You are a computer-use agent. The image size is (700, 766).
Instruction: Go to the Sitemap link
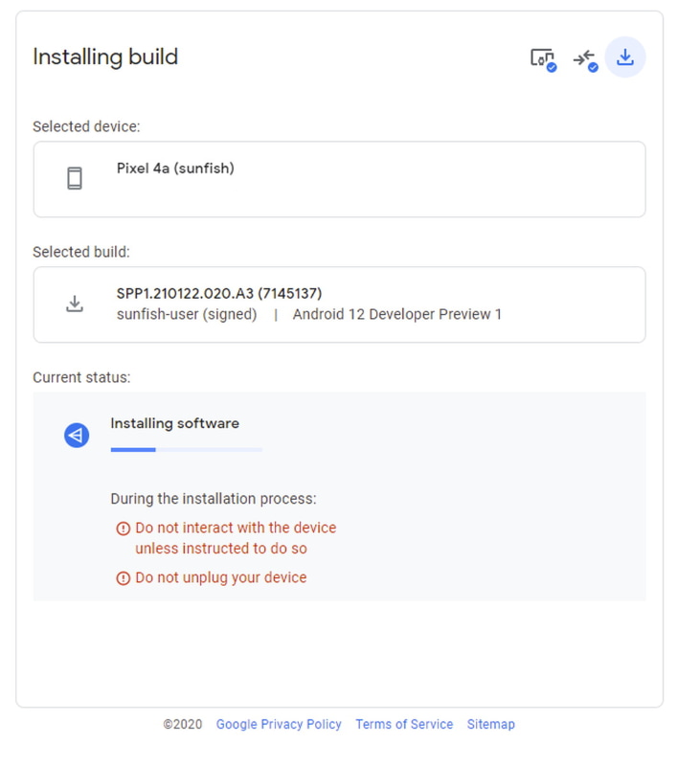tap(491, 724)
